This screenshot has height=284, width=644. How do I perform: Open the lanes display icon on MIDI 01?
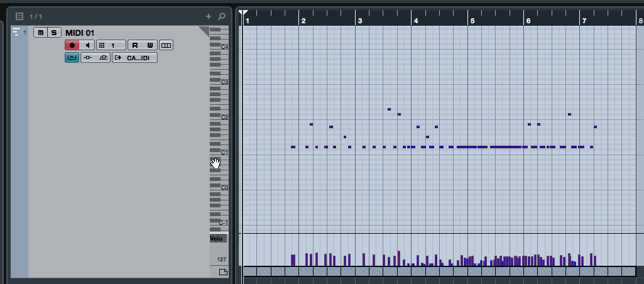[166, 45]
